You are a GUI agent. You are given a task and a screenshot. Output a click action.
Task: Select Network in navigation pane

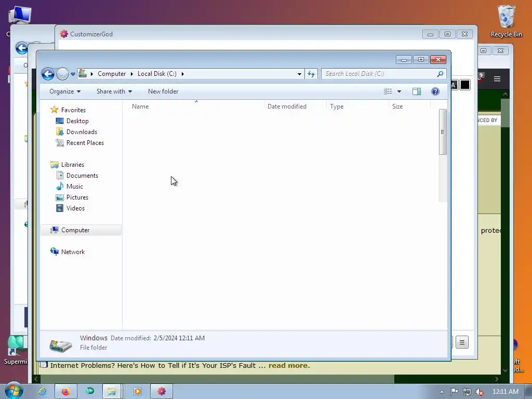coord(73,252)
